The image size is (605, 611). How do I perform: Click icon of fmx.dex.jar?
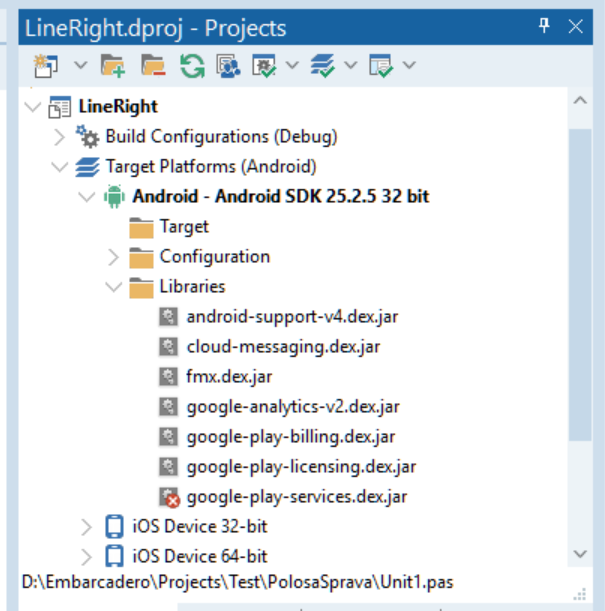(168, 377)
